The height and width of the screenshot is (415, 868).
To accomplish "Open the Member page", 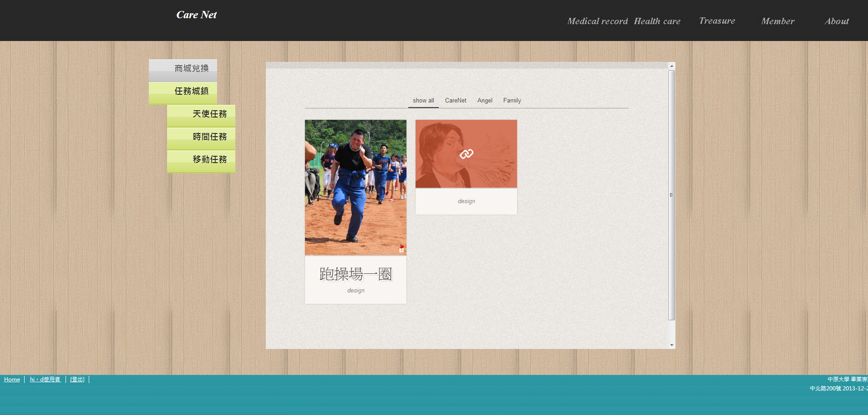I will click(x=777, y=21).
